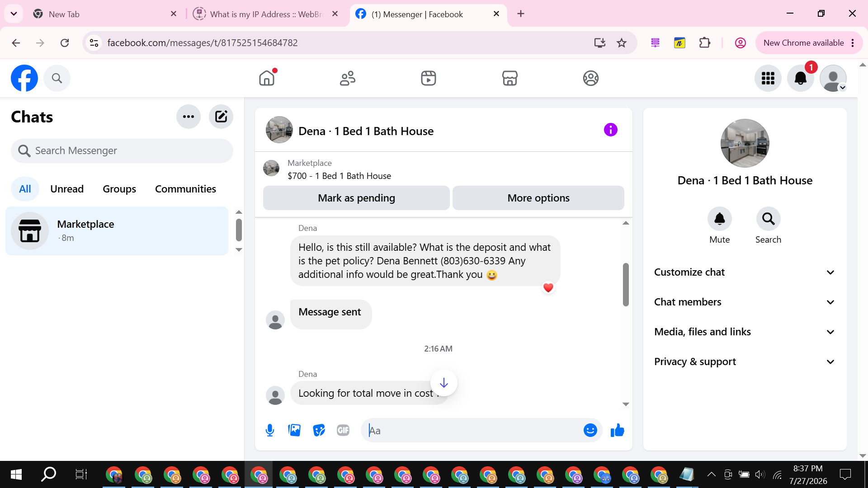Focus the Search Messenger field

pos(122,150)
